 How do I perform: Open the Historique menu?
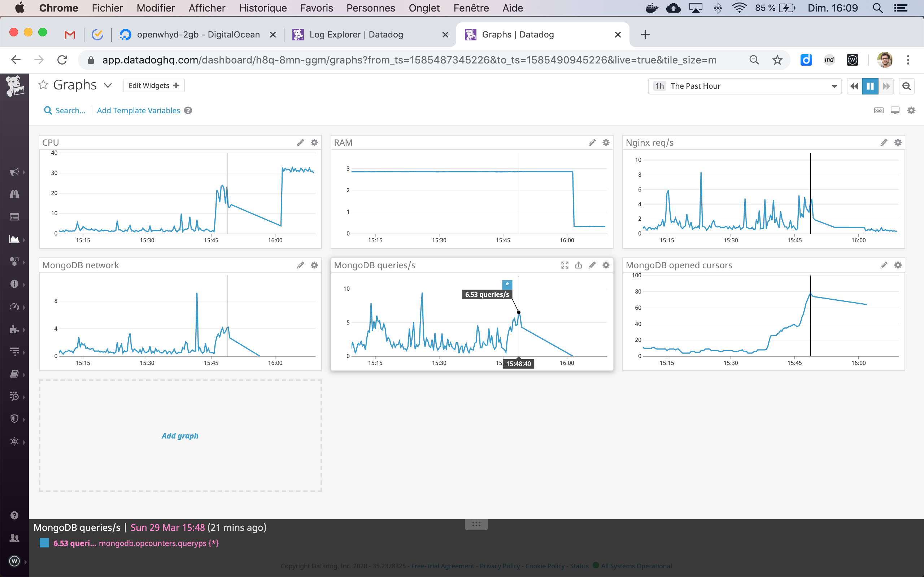pos(263,8)
